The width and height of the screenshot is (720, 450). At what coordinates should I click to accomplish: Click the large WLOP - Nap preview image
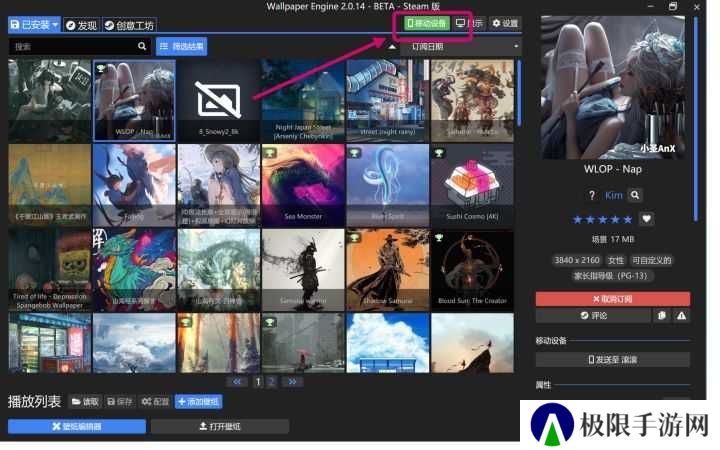point(613,88)
